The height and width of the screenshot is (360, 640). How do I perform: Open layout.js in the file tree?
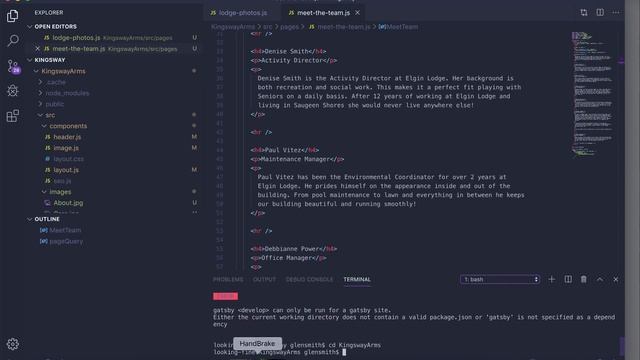[66, 170]
